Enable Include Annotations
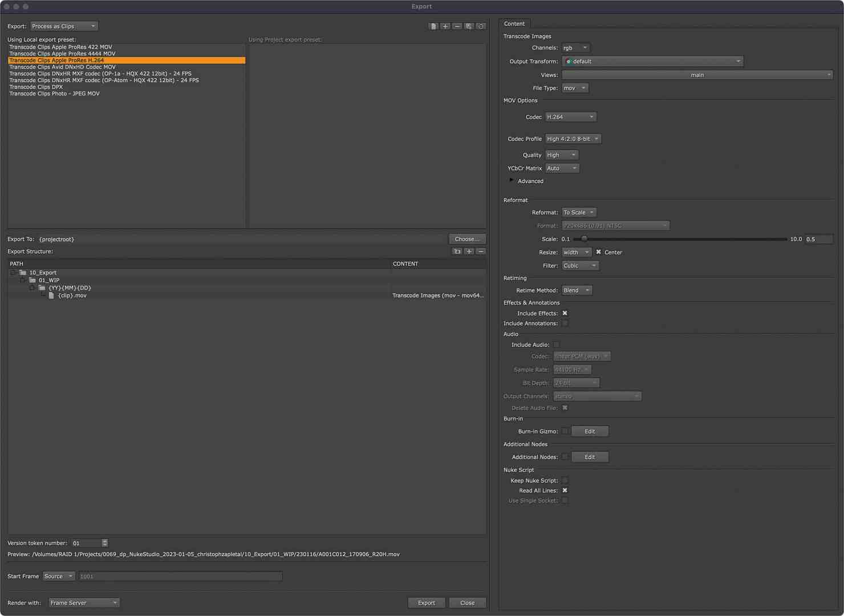This screenshot has height=616, width=844. 565,323
